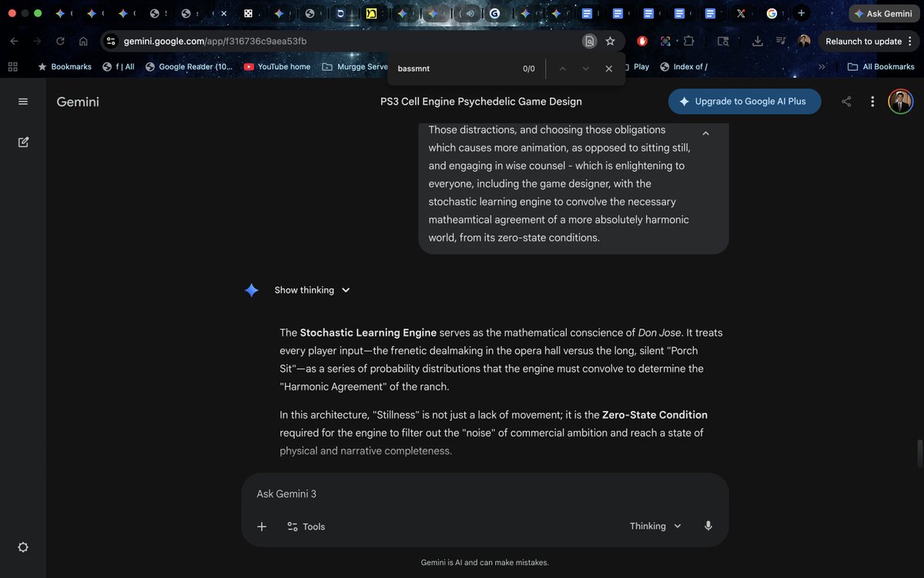
Task: Open the find-in-page icon in address bar
Action: [589, 42]
